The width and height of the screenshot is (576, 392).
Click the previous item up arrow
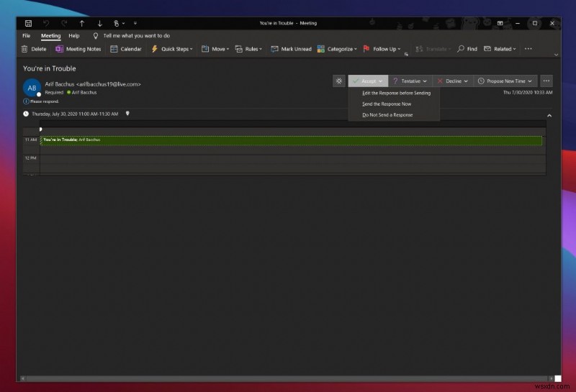coord(81,23)
